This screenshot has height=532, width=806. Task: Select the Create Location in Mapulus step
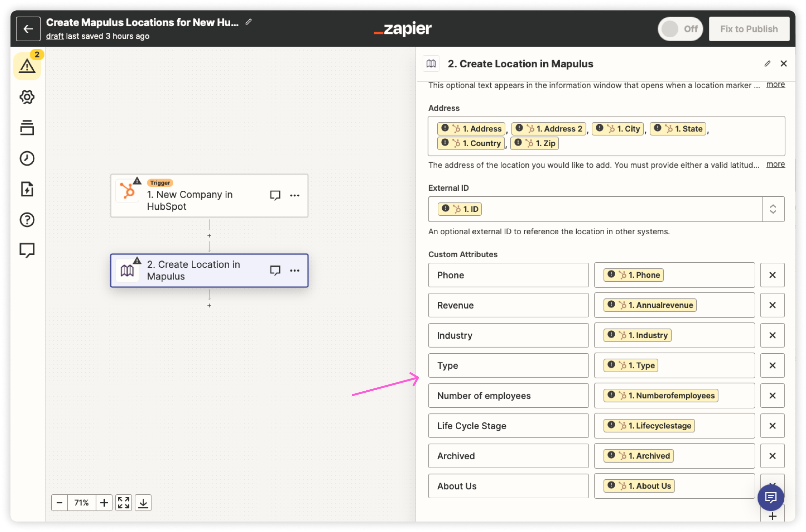(x=209, y=271)
